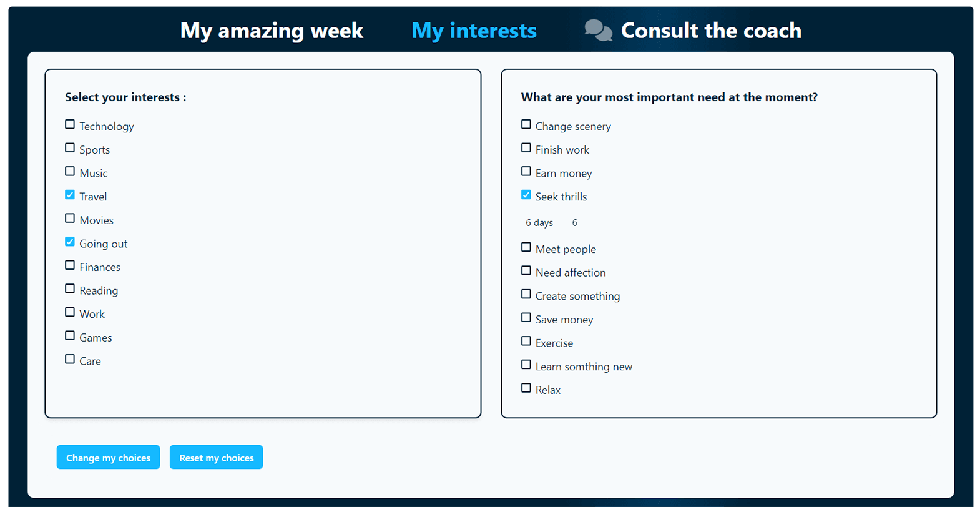This screenshot has width=980, height=507.
Task: Go to the Consult the coach tab
Action: click(x=710, y=31)
